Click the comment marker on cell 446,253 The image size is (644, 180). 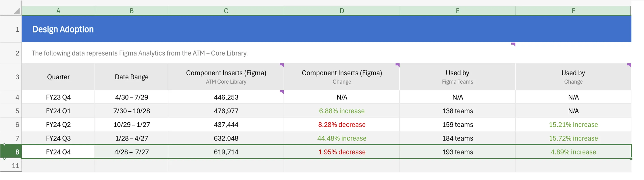click(282, 92)
